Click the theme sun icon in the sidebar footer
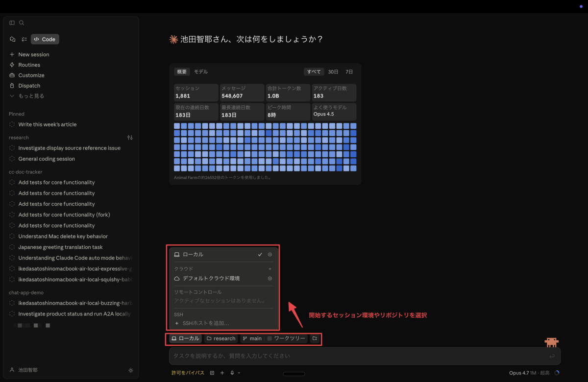Screen dimensions: 588x382 pyautogui.click(x=131, y=370)
